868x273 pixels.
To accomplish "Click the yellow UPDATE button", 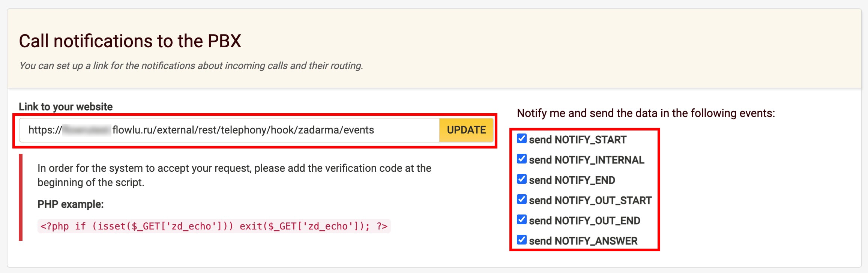I will 466,130.
